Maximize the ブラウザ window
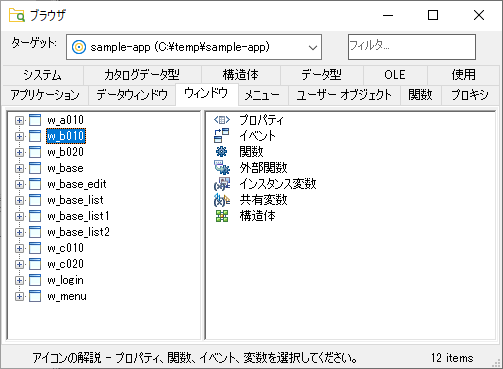 [433, 15]
